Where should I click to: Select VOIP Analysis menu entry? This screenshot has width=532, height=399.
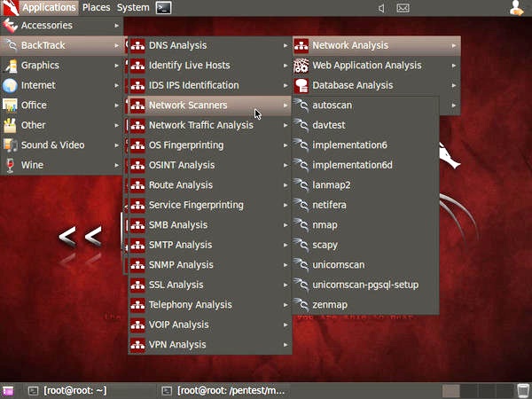click(x=209, y=325)
